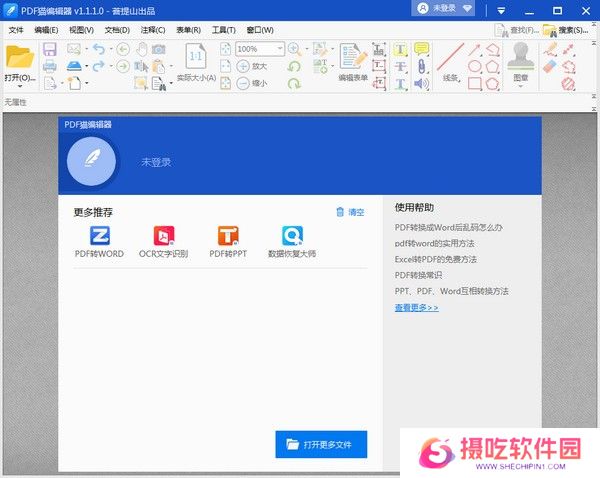The image size is (600, 478).
Task: Select the Eraser tool
Action: point(549,66)
